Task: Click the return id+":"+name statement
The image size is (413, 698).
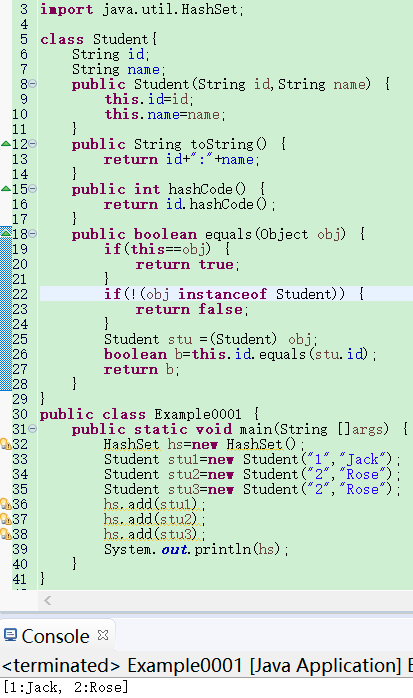Action: 182,159
